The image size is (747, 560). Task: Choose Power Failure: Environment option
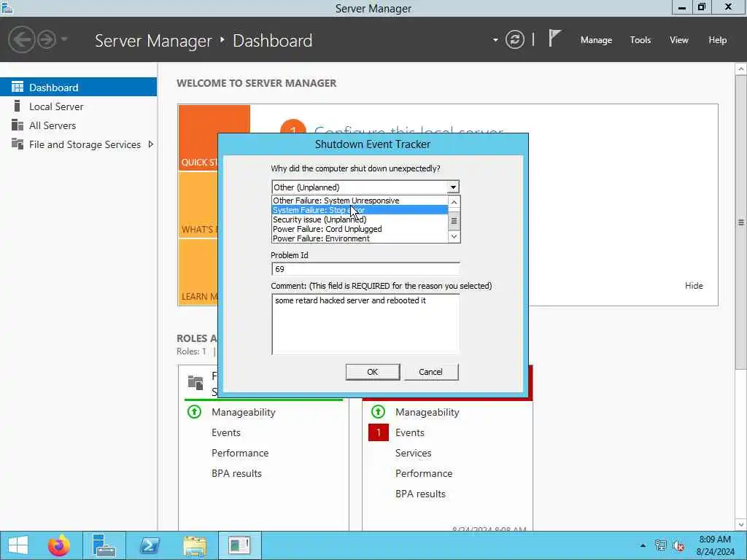360,238
